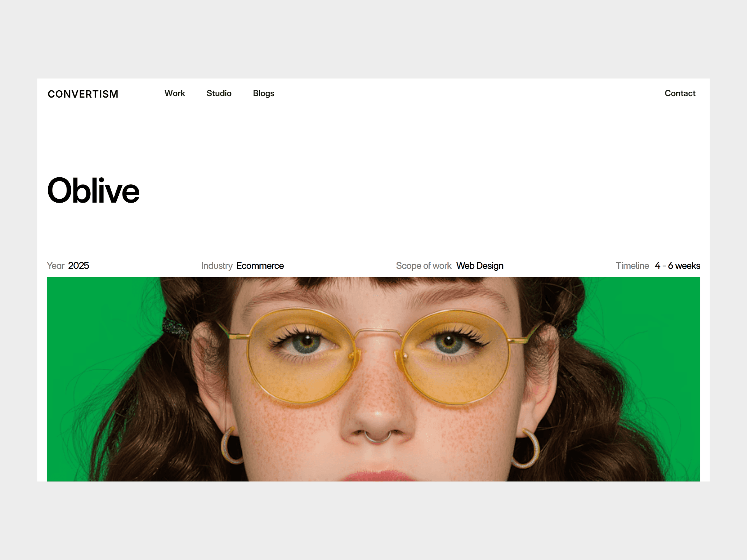Click the Oblive project heading

click(93, 191)
